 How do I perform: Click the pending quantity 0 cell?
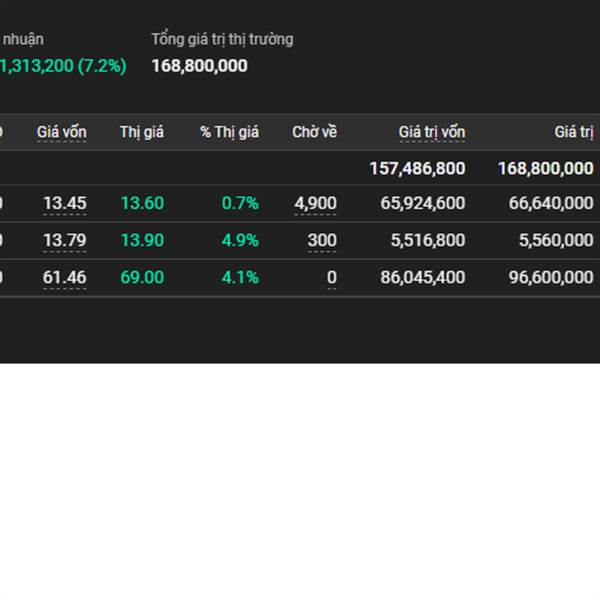331,277
